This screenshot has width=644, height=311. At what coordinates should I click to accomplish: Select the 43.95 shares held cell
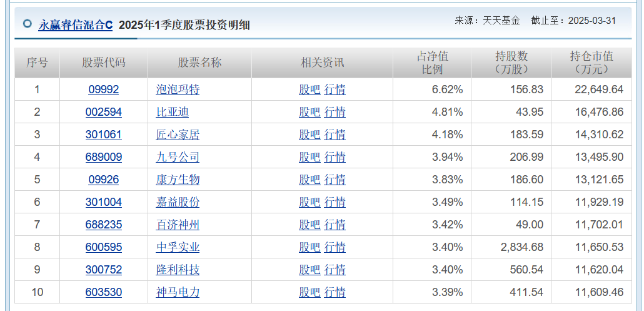511,112
